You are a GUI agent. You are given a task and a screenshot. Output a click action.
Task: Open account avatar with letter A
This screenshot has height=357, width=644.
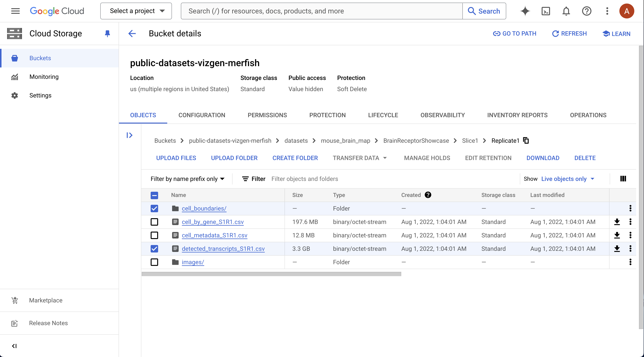[x=626, y=11]
